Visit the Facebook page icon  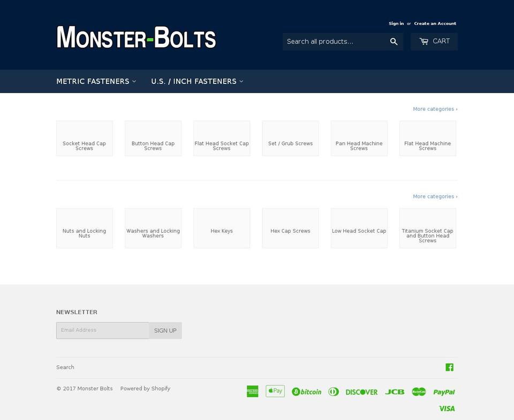pos(449,367)
